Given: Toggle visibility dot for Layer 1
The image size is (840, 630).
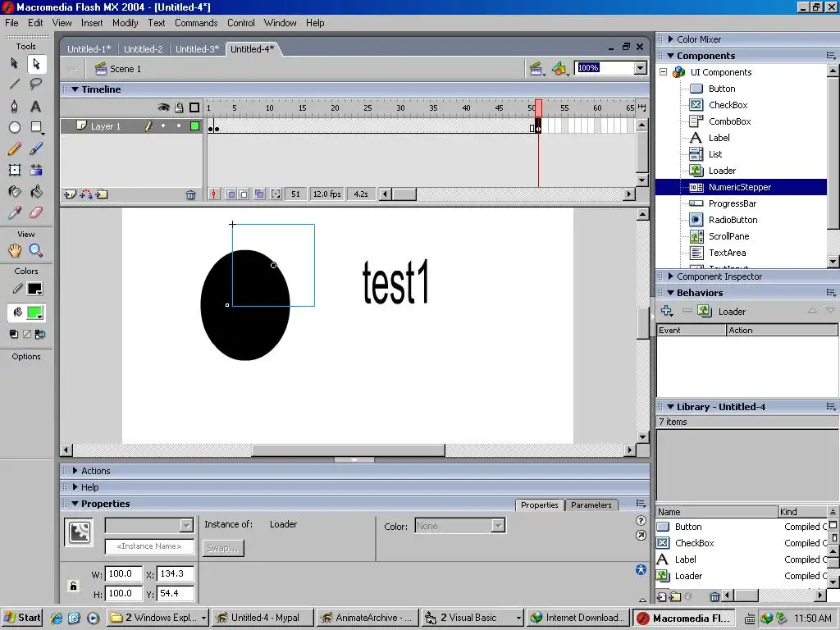Looking at the screenshot, I should (x=163, y=126).
